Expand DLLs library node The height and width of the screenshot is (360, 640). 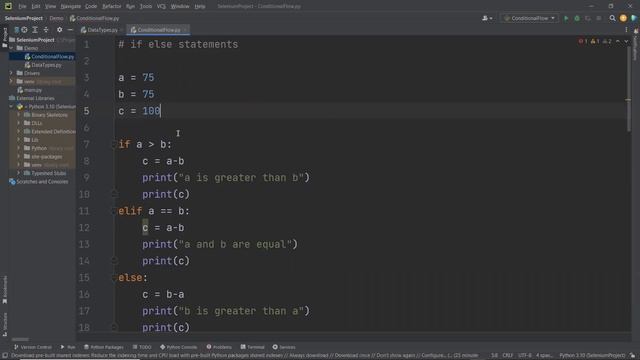coord(19,123)
